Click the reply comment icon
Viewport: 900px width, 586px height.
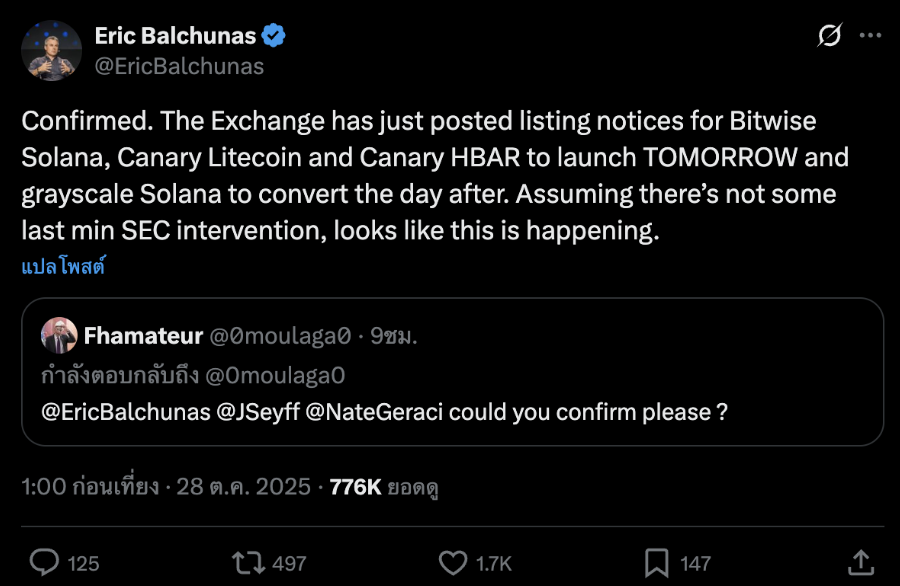coord(44,562)
